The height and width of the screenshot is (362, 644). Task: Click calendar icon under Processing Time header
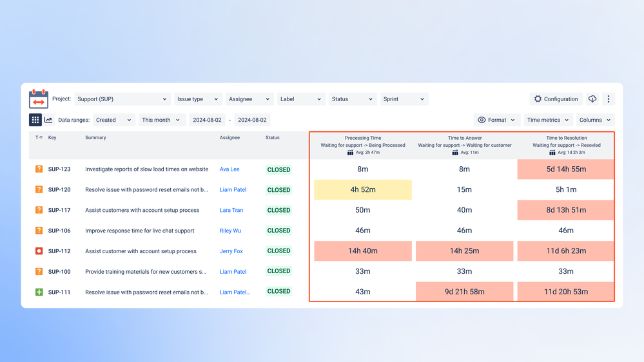pyautogui.click(x=350, y=153)
